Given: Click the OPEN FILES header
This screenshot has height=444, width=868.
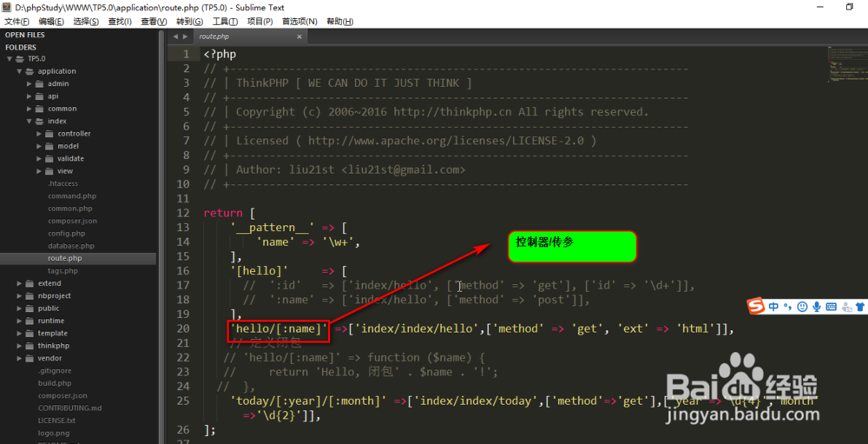Looking at the screenshot, I should pos(25,35).
